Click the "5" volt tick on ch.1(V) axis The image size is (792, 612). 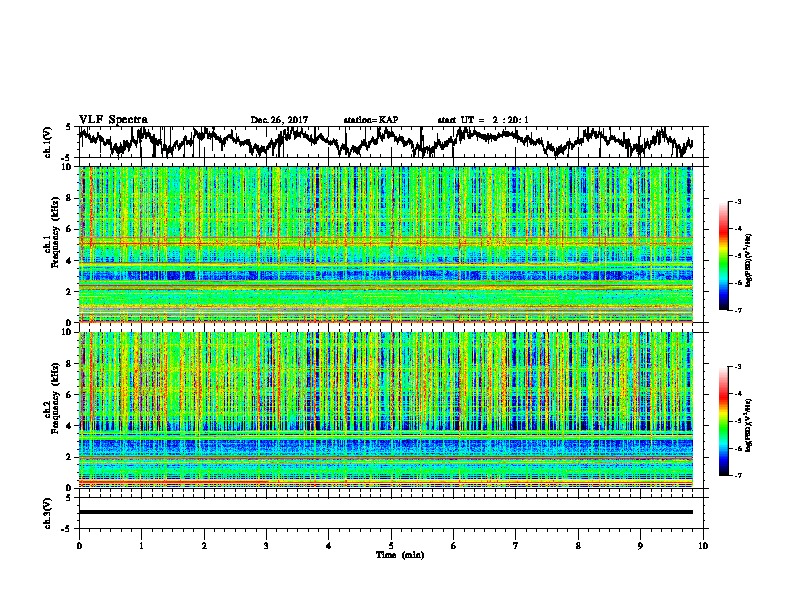coord(68,127)
